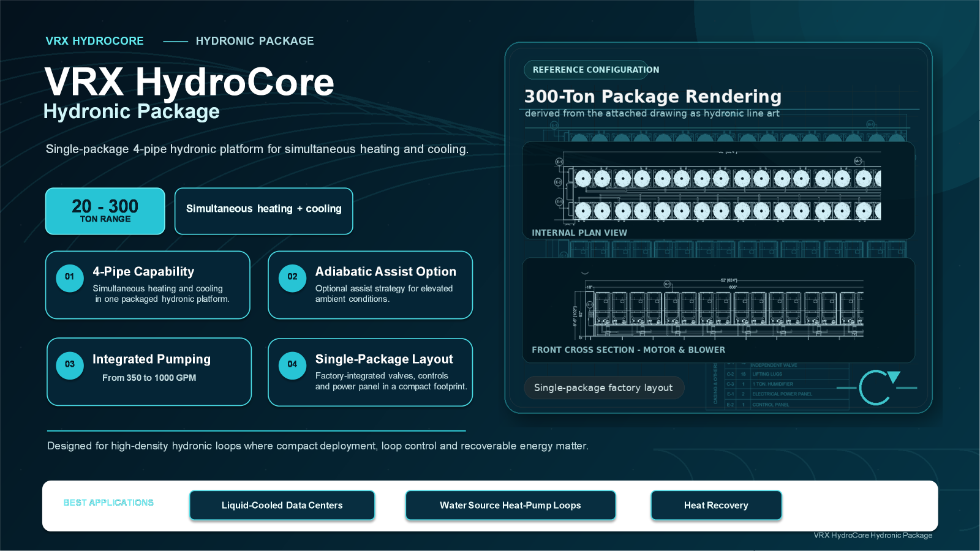Screen dimensions: 980x551
Task: Click 'Single-package 4-pipe hydronic platform' tagline
Action: click(257, 149)
